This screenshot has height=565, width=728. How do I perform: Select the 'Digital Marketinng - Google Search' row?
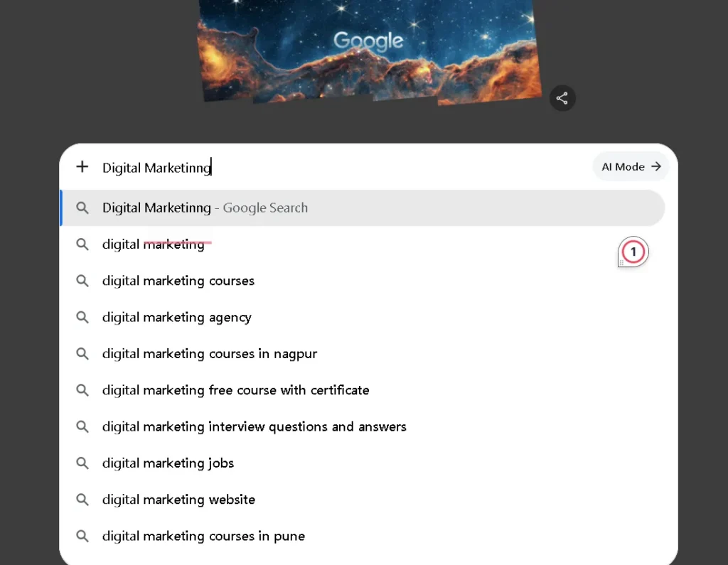tap(362, 208)
